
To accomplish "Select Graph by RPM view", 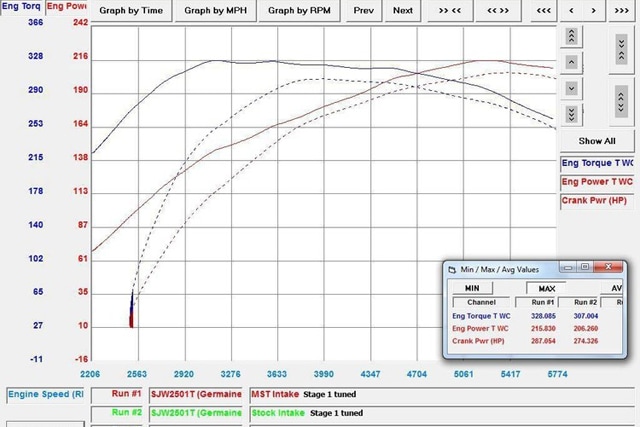I will pos(299,10).
